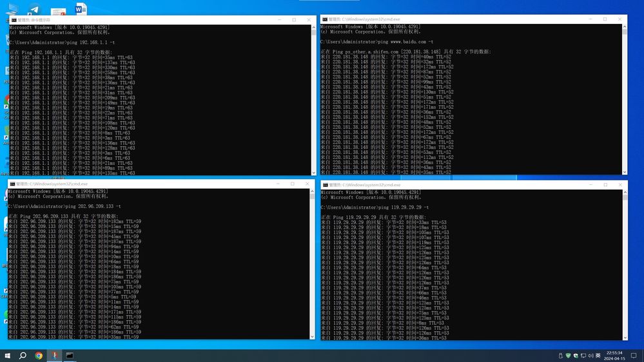Select the This PC desktop icon

pos(12,8)
